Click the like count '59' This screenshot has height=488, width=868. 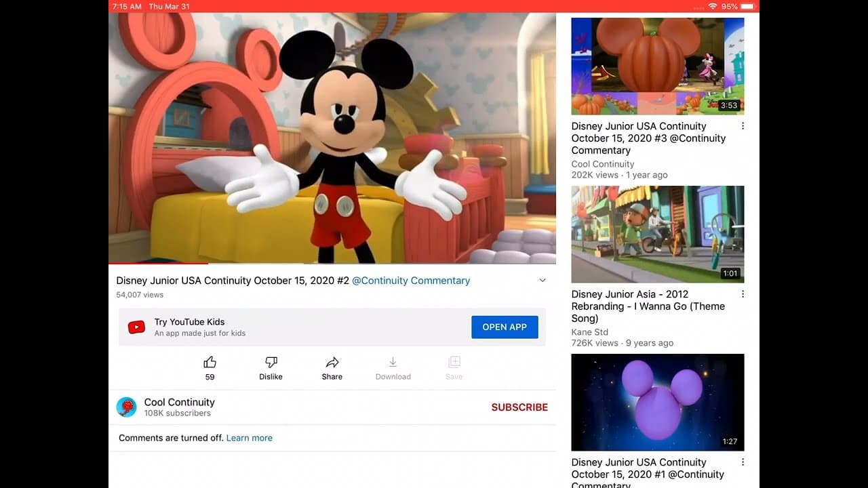[x=210, y=377]
